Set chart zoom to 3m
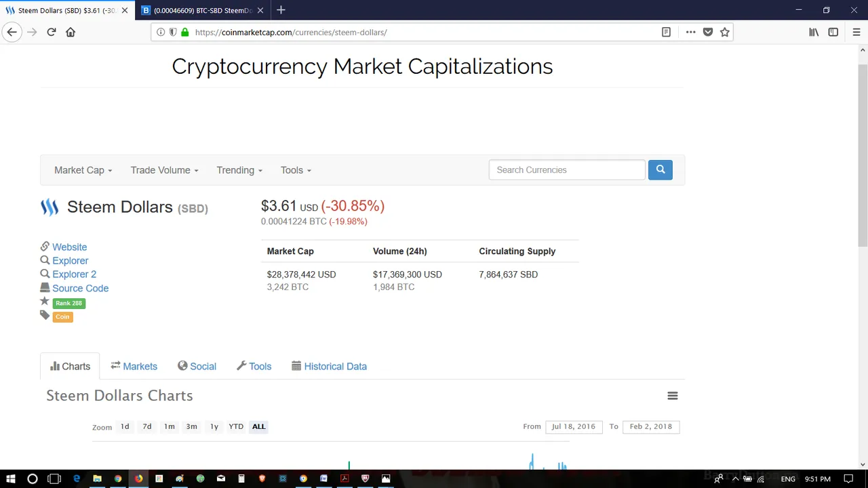The height and width of the screenshot is (488, 868). 192,426
